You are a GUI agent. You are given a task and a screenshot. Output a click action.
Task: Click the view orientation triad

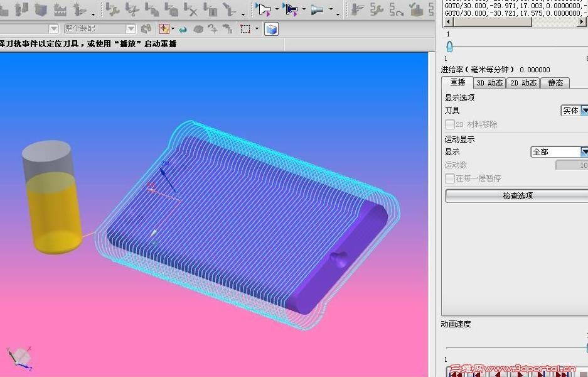point(19,359)
